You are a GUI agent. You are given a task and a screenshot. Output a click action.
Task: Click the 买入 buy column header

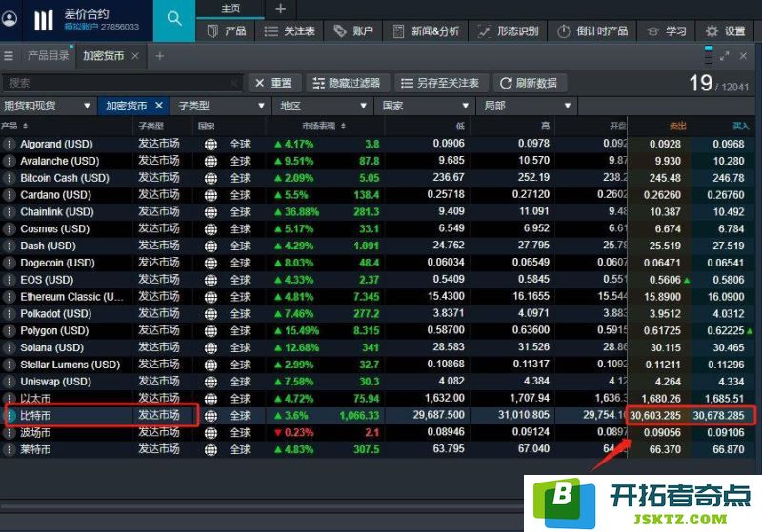(741, 127)
